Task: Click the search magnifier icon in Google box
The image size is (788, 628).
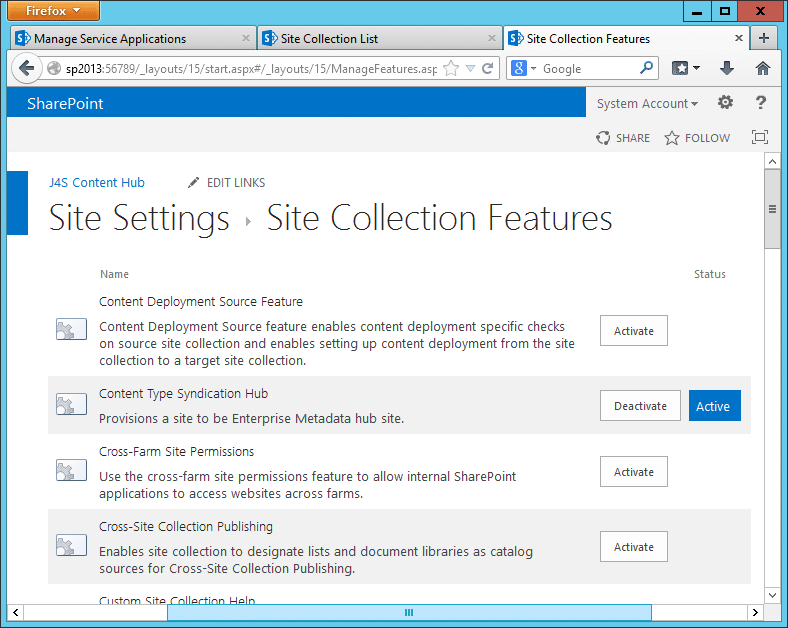Action: coord(646,68)
